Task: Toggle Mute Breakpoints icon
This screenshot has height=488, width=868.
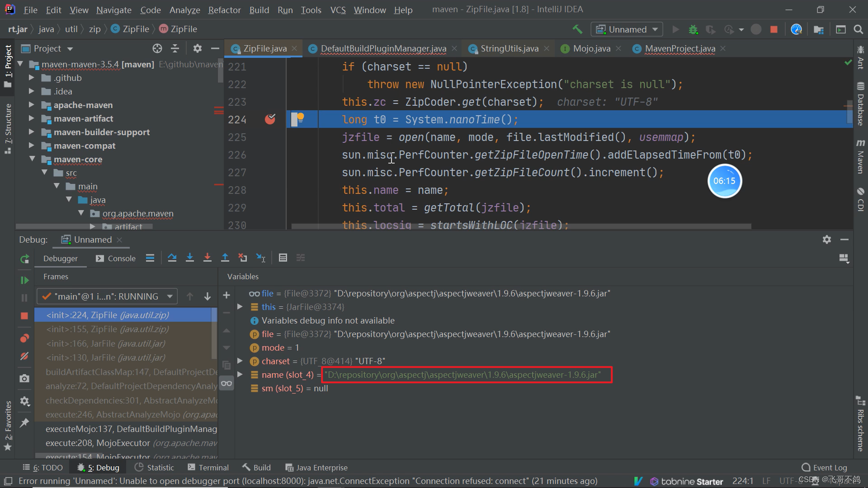Action: click(x=24, y=356)
